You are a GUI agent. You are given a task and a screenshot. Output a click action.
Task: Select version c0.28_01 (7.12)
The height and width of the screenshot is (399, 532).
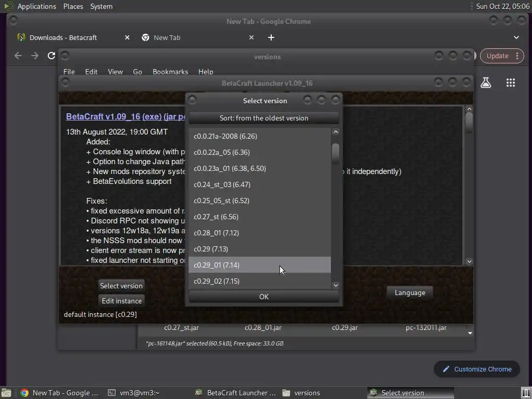coord(260,233)
